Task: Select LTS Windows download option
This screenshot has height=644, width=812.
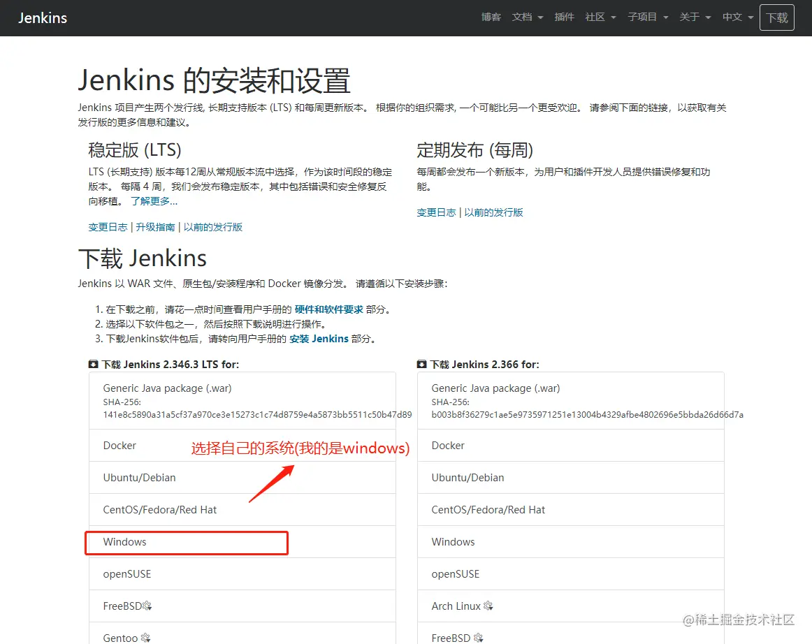Action: (242, 541)
